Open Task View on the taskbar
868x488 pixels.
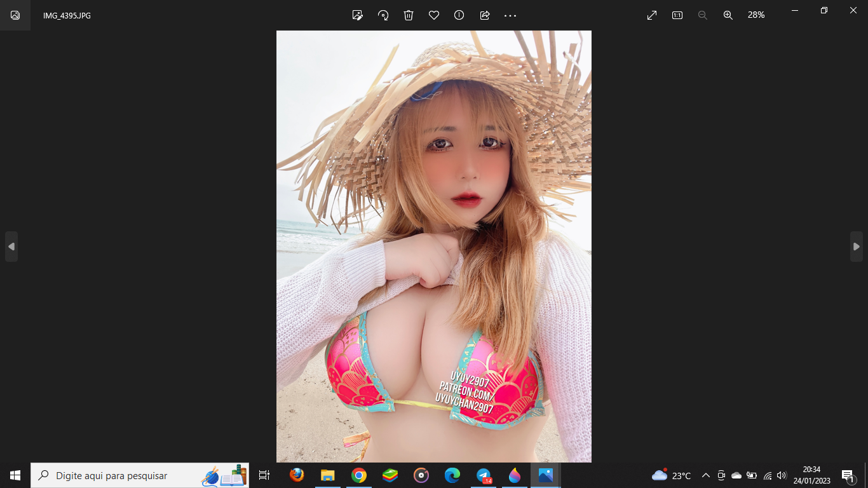(x=264, y=475)
